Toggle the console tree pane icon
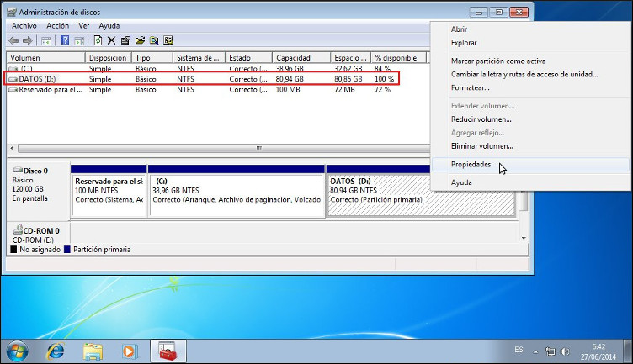The width and height of the screenshot is (633, 364). pyautogui.click(x=46, y=40)
